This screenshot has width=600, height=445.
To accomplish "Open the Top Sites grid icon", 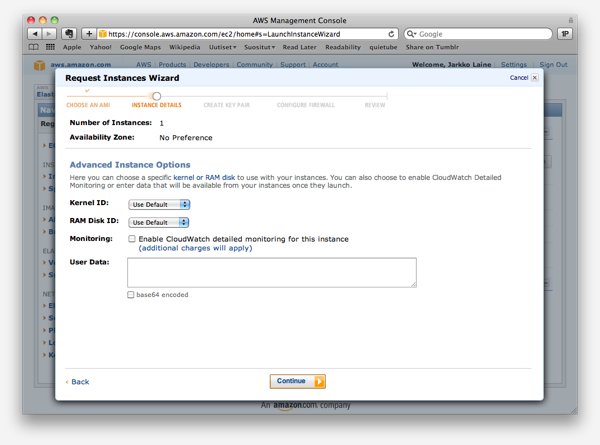I will (x=50, y=47).
